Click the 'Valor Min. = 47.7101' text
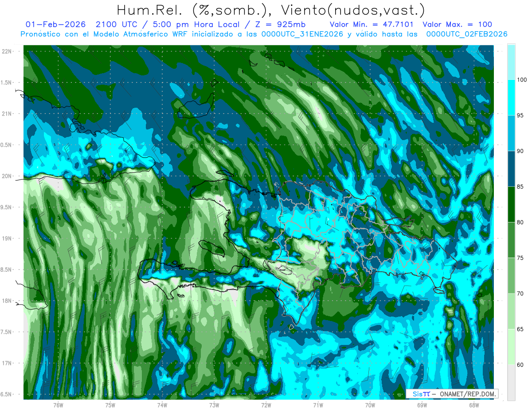Image resolution: width=532 pixels, height=411 pixels. point(372,25)
